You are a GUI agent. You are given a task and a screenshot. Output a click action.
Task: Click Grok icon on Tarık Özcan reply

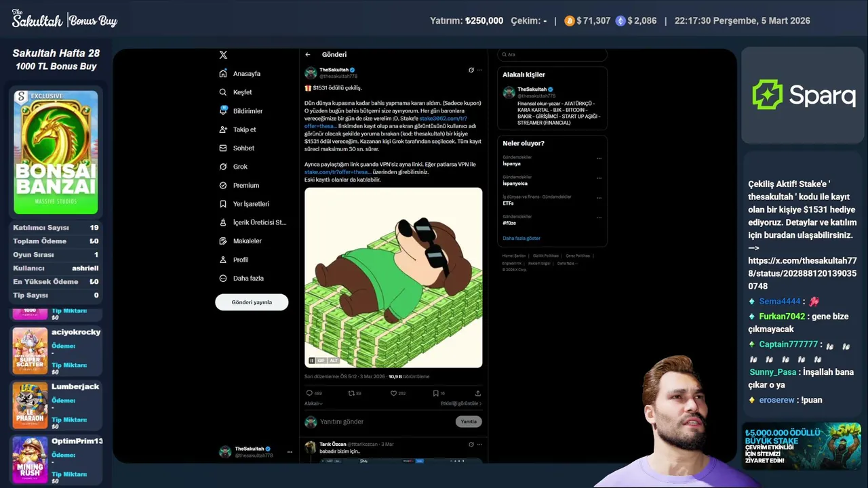point(471,444)
